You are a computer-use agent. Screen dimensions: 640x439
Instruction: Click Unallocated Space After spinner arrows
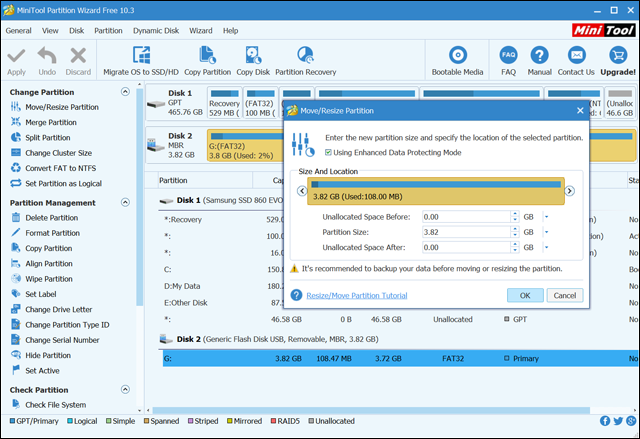[x=515, y=248]
